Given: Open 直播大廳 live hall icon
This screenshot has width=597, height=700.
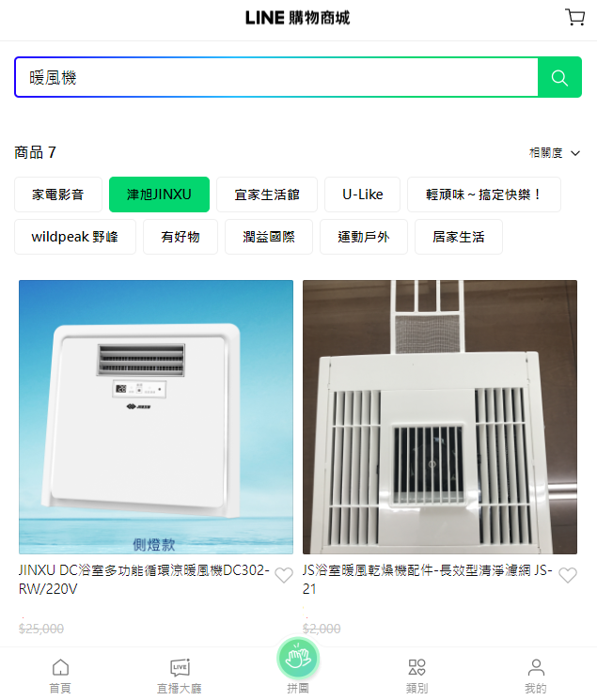Looking at the screenshot, I should tap(180, 677).
